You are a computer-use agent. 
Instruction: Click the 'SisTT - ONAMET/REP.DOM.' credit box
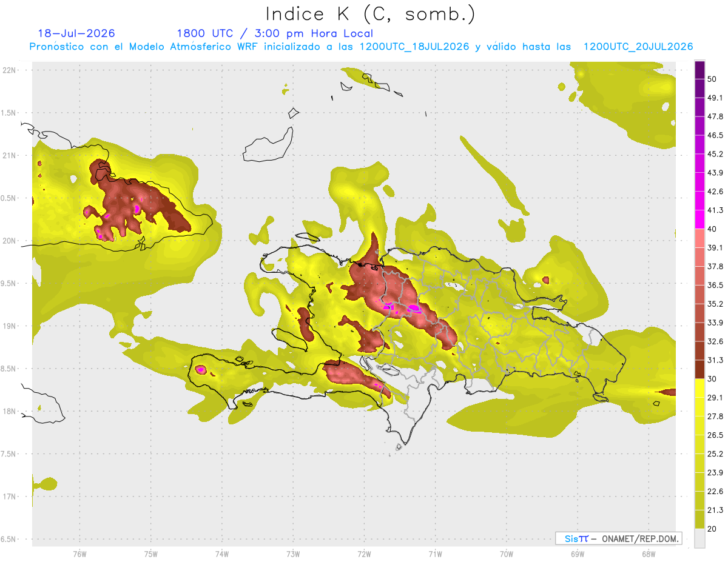tap(619, 538)
